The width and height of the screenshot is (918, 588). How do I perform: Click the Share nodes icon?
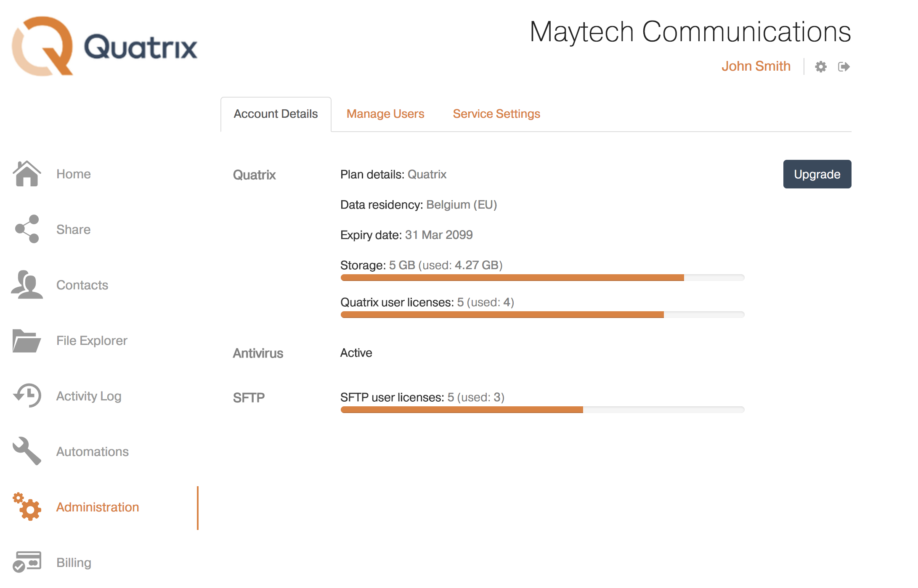pos(27,229)
